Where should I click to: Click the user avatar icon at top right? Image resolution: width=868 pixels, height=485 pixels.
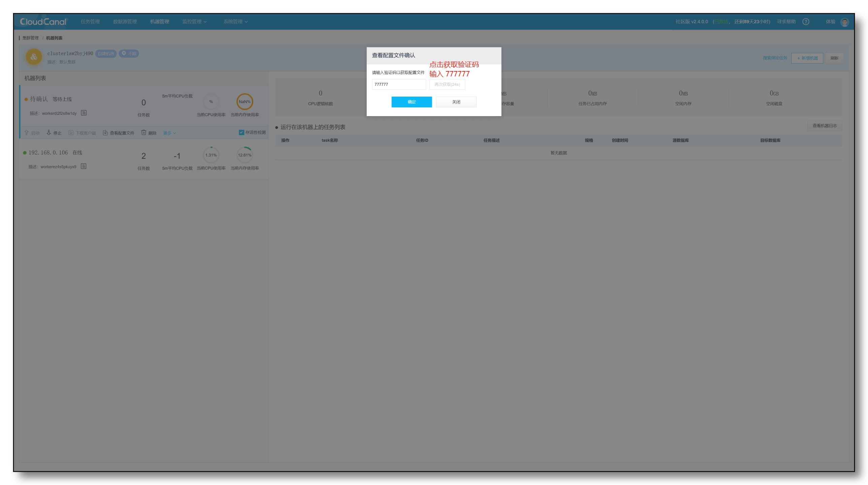(844, 22)
